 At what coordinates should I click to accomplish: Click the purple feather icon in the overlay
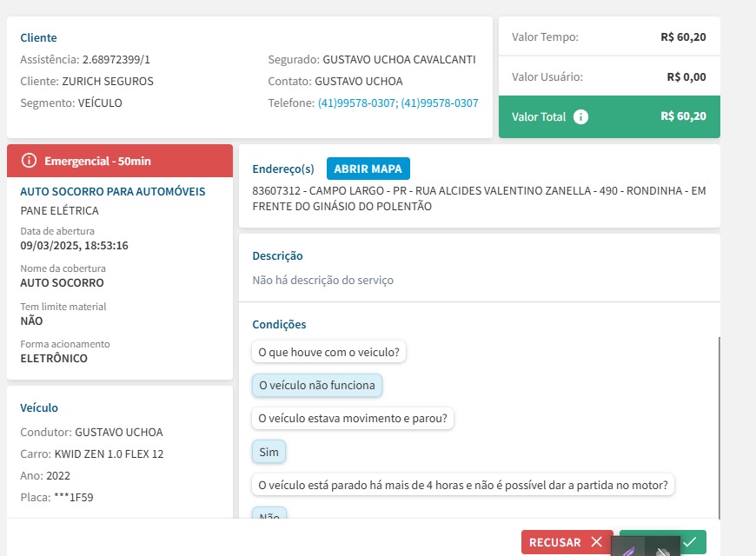(x=627, y=550)
